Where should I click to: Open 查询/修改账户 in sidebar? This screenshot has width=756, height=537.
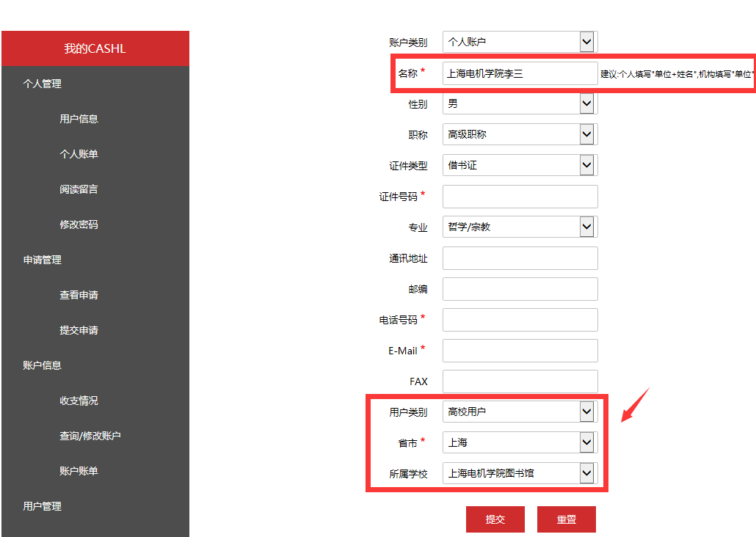90,436
